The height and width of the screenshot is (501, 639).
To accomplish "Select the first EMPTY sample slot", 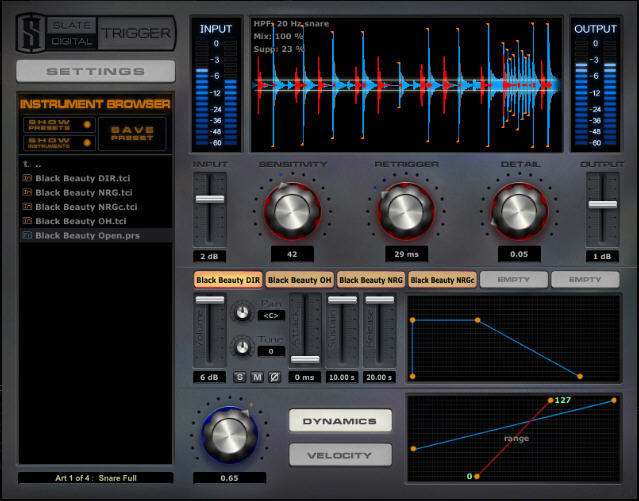I will (514, 280).
